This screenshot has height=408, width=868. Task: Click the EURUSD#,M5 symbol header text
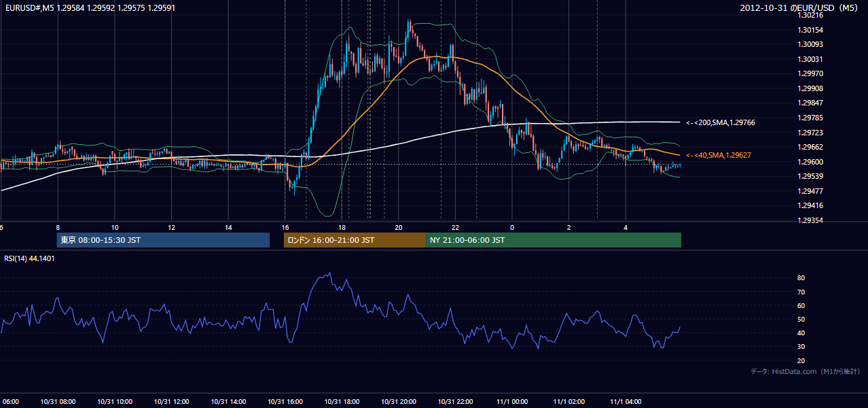(89, 8)
